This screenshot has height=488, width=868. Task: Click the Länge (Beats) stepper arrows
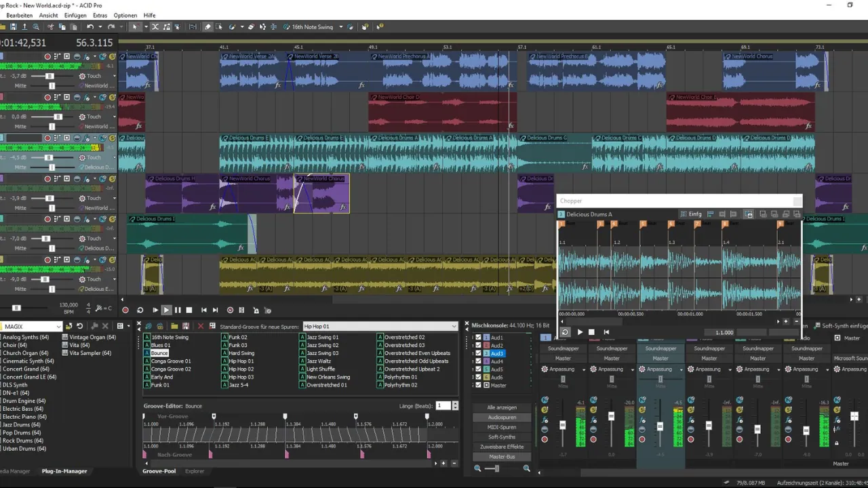[455, 405]
